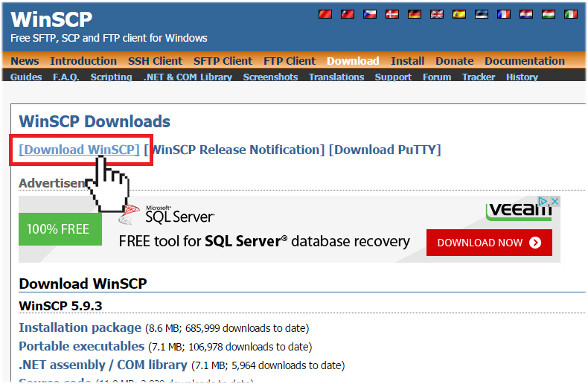Open the SFTP Client page
Viewport: 588px width, 384px height.
coord(223,61)
